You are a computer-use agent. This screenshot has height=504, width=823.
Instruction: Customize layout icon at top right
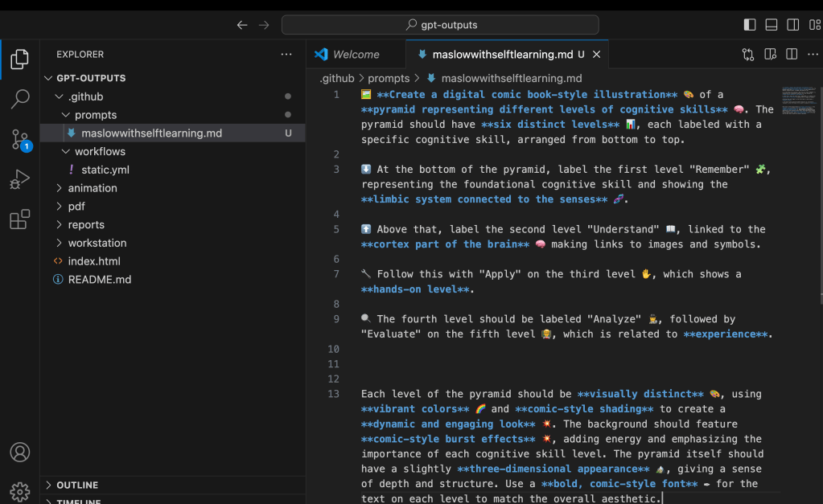pyautogui.click(x=815, y=25)
